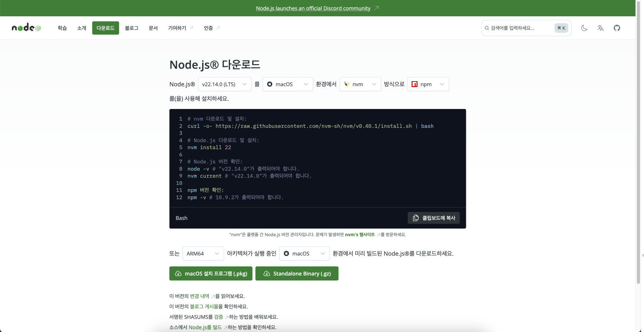Open the language selector icon
Image resolution: width=644 pixels, height=332 pixels.
[601, 28]
